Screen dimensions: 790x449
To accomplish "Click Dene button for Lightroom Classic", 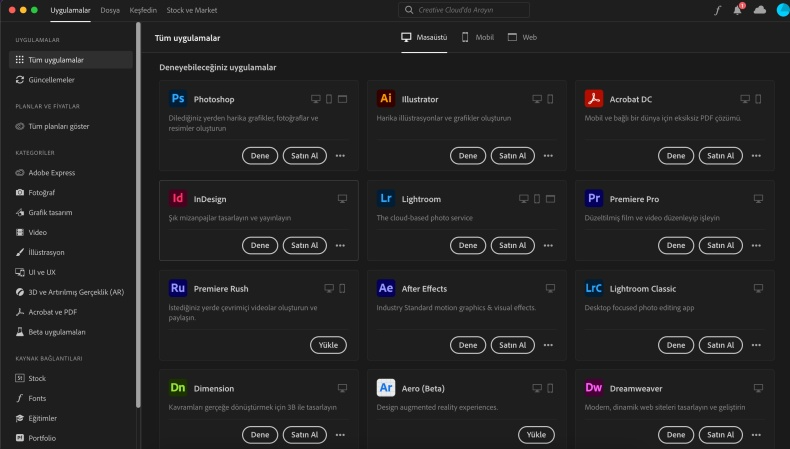I will click(676, 345).
